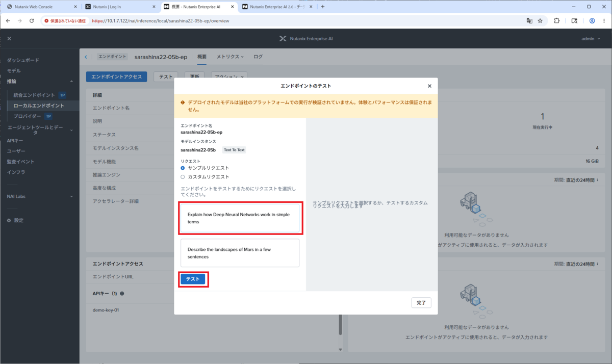Open the メトリクス tab dropdown
612x364 pixels.
click(230, 57)
